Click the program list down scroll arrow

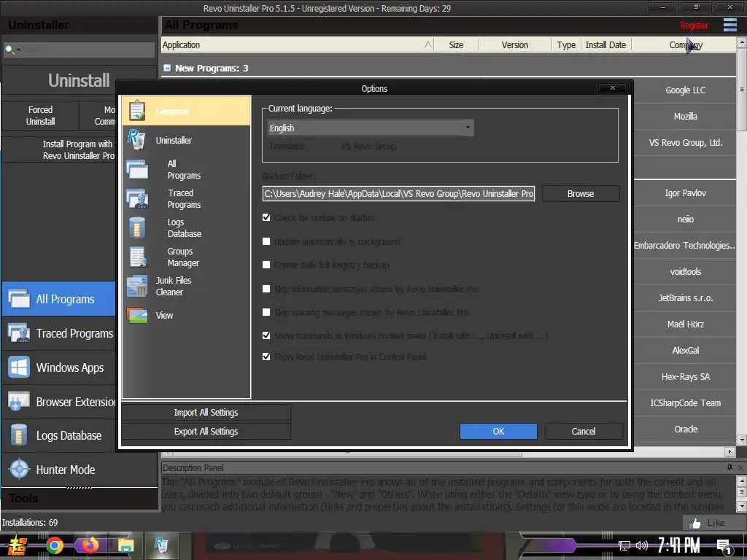pos(741,440)
